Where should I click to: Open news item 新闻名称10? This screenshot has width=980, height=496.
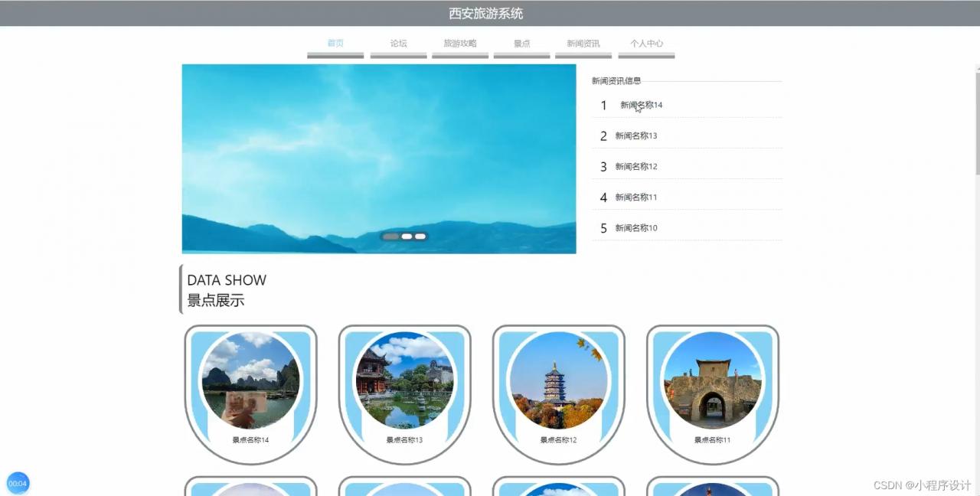point(635,228)
